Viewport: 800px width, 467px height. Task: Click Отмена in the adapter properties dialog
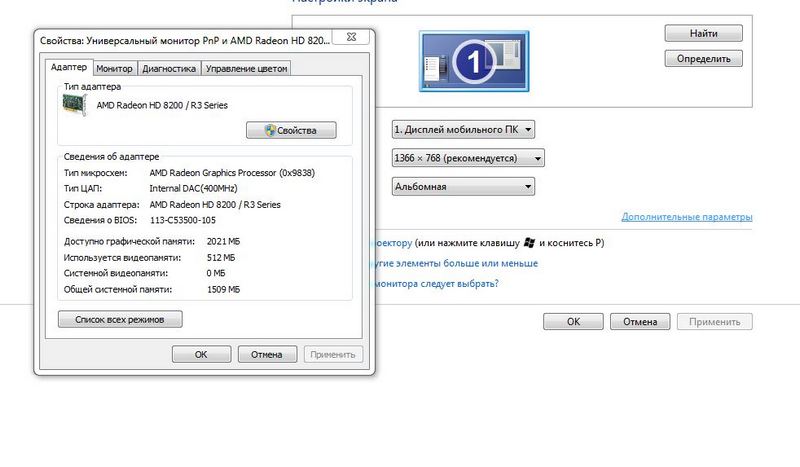267,354
